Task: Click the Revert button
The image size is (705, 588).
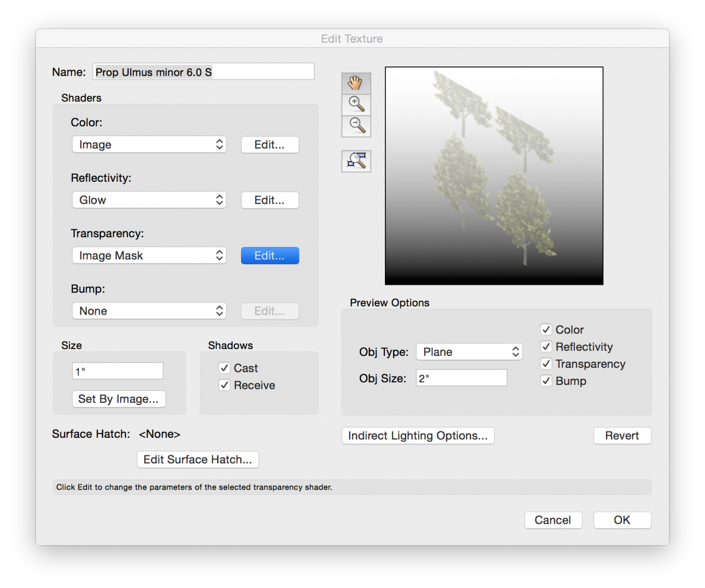Action: coord(622,436)
